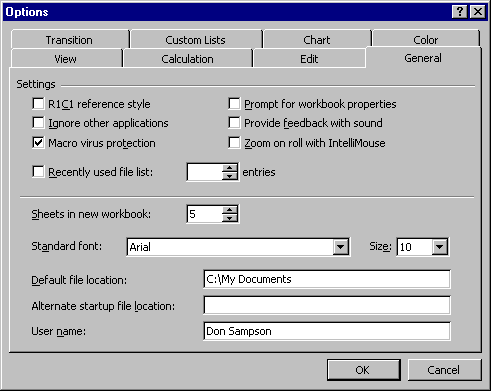Click the Default file location field
The height and width of the screenshot is (391, 491).
(327, 279)
